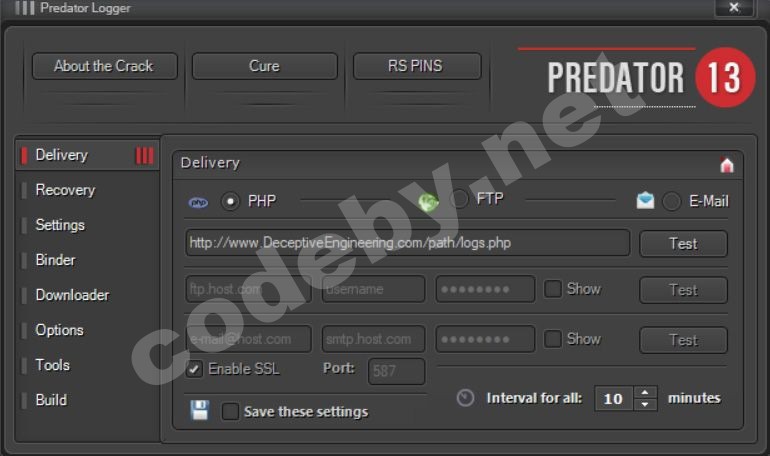Screen dimensions: 770x456
Task: Click the red bars icon on Delivery tab
Action: click(145, 156)
